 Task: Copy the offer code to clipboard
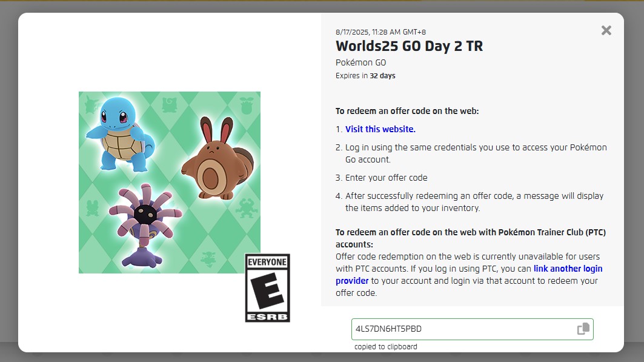tap(583, 329)
